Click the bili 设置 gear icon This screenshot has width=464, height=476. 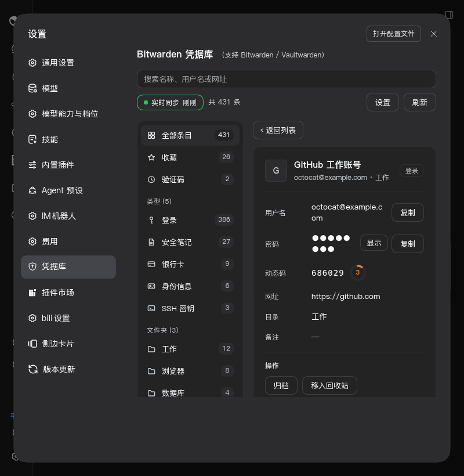32,318
